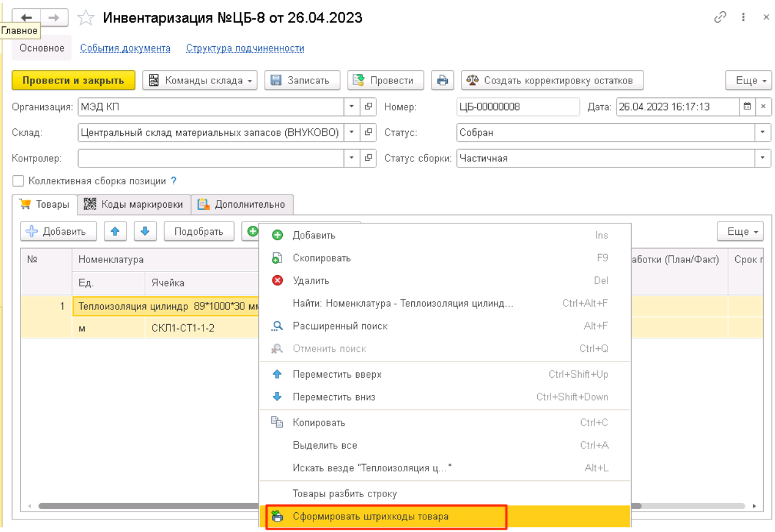The image size is (775, 532).
Task: Open the Еще menu above the table
Action: [x=740, y=231]
